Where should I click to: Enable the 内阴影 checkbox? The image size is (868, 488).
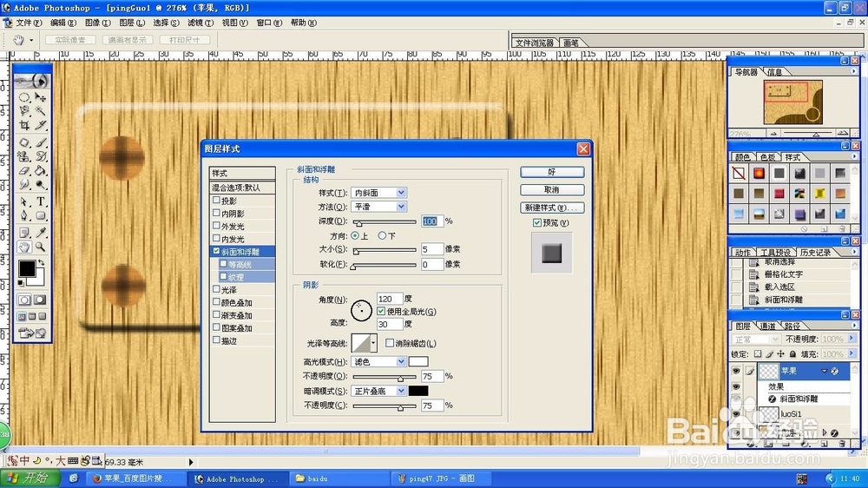pyautogui.click(x=216, y=213)
